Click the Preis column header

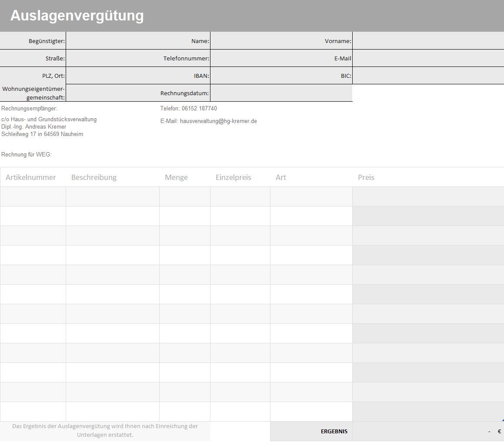[366, 177]
